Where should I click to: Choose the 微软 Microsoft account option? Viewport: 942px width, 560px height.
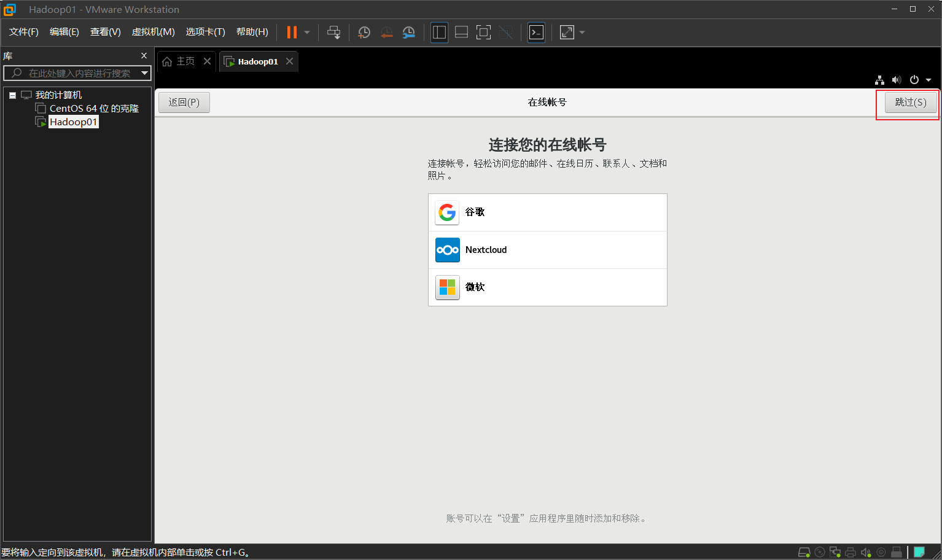548,287
